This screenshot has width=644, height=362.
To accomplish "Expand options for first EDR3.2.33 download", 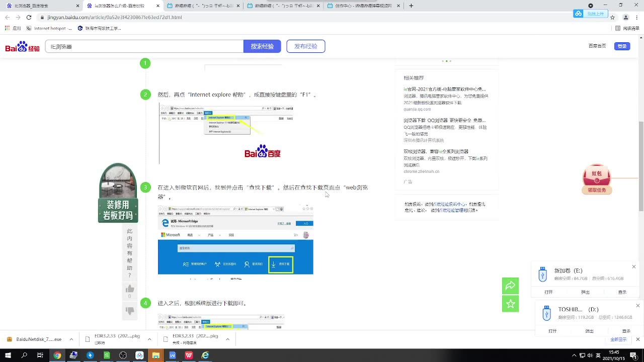I will click(149, 339).
